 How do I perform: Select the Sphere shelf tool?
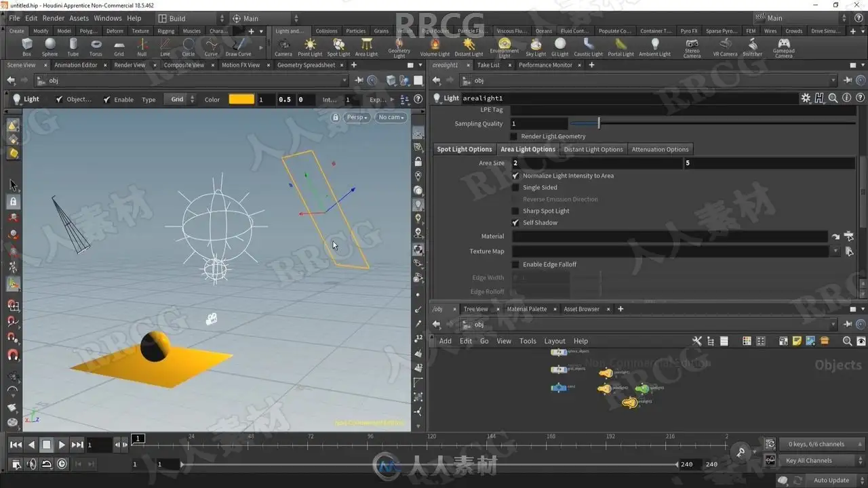pyautogui.click(x=50, y=46)
